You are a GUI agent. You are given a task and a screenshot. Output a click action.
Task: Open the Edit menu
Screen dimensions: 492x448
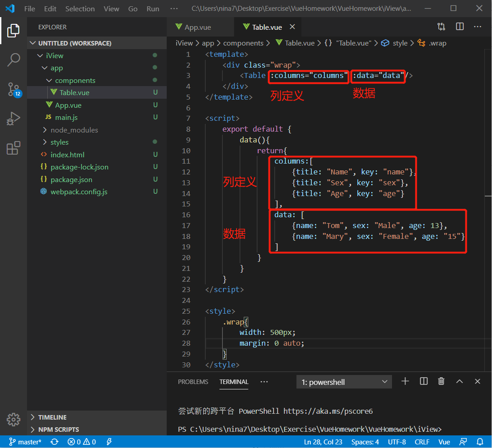coord(50,9)
